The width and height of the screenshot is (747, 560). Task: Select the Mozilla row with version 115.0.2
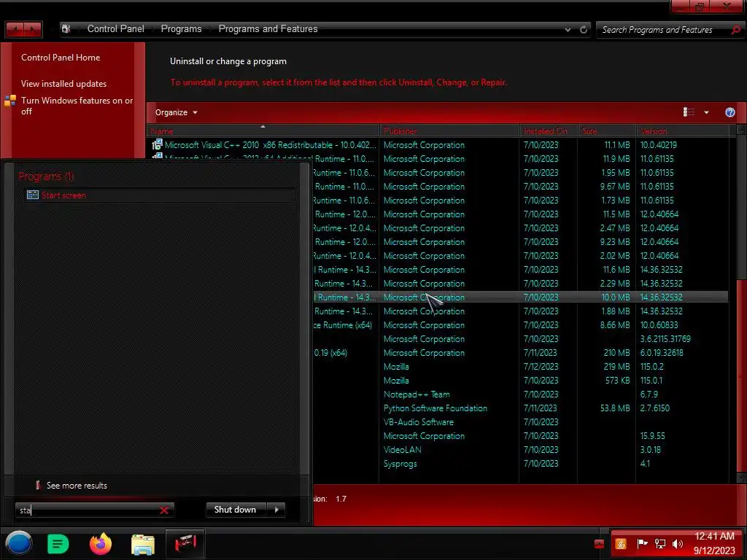(520, 367)
